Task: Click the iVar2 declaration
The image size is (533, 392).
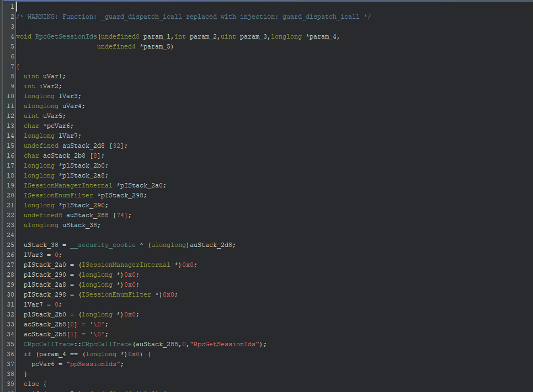Action: (x=43, y=86)
